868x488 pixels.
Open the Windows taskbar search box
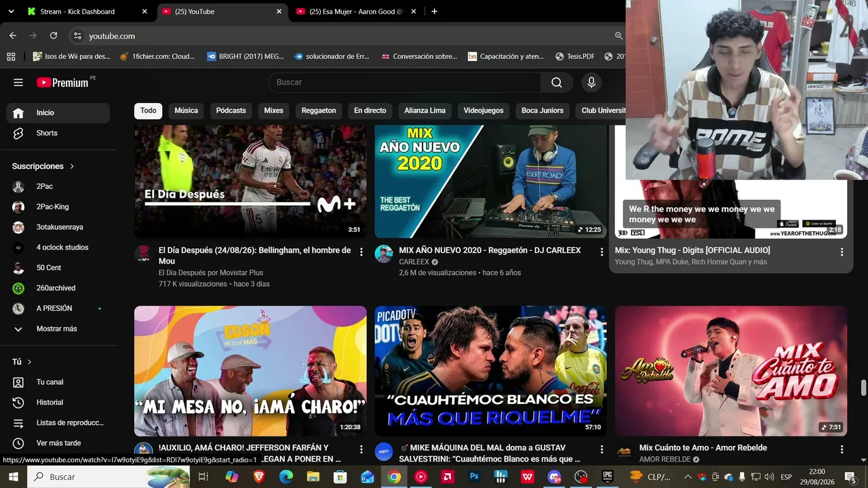(108, 477)
